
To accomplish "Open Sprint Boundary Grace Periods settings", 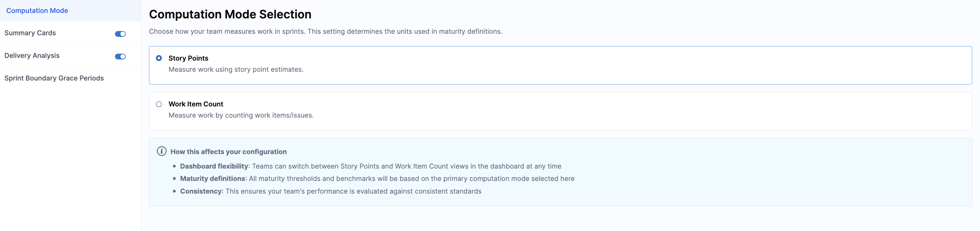I will (x=54, y=78).
